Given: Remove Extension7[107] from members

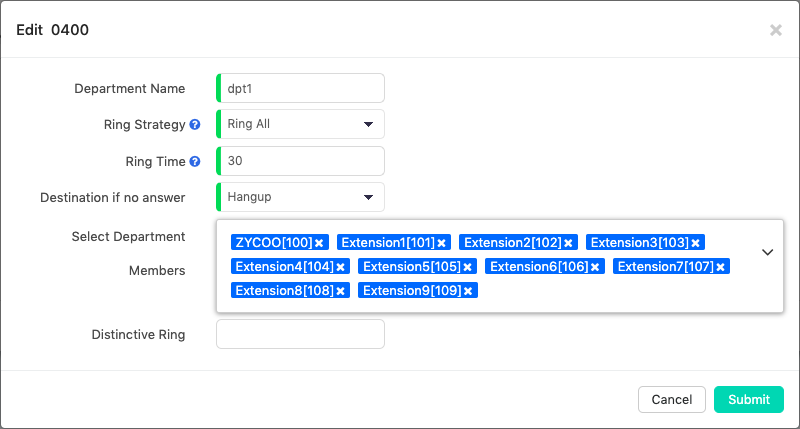Looking at the screenshot, I should point(720,267).
